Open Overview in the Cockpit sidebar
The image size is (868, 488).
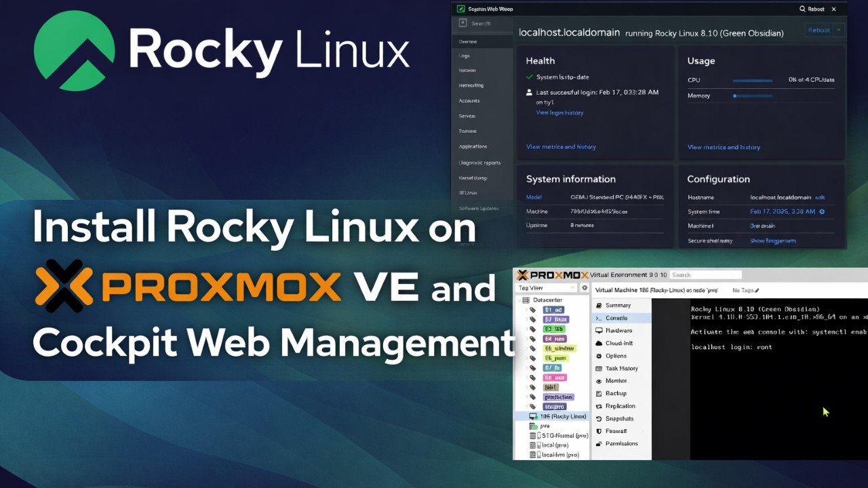tap(482, 41)
